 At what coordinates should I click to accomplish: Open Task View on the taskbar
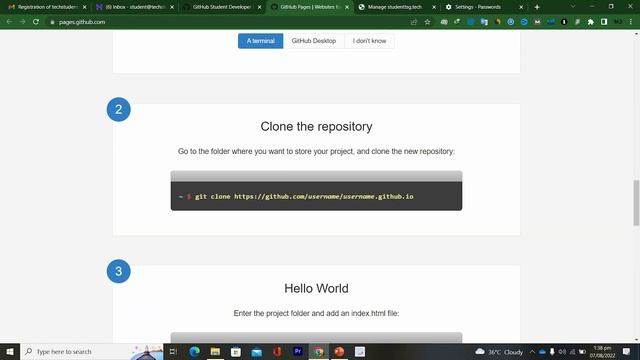pyautogui.click(x=173, y=351)
